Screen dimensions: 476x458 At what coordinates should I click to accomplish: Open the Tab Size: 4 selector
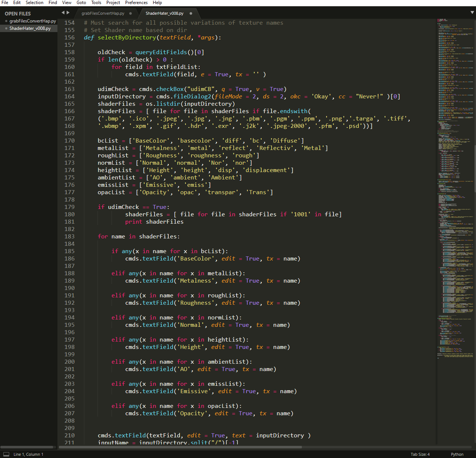pos(420,454)
